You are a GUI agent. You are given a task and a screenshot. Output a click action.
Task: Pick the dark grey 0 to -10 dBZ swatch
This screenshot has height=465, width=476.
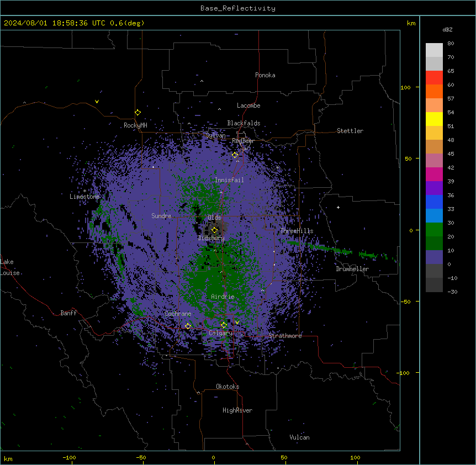(434, 271)
